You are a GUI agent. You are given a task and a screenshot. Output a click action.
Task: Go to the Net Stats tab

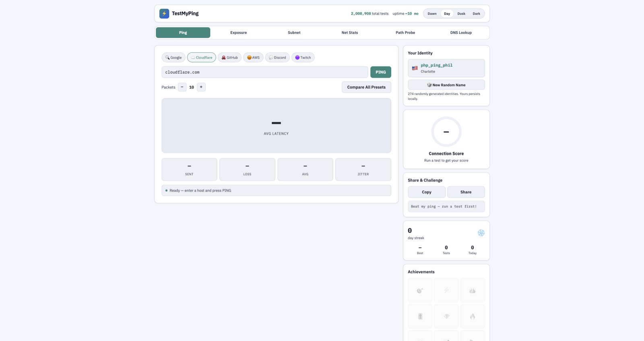pos(350,33)
